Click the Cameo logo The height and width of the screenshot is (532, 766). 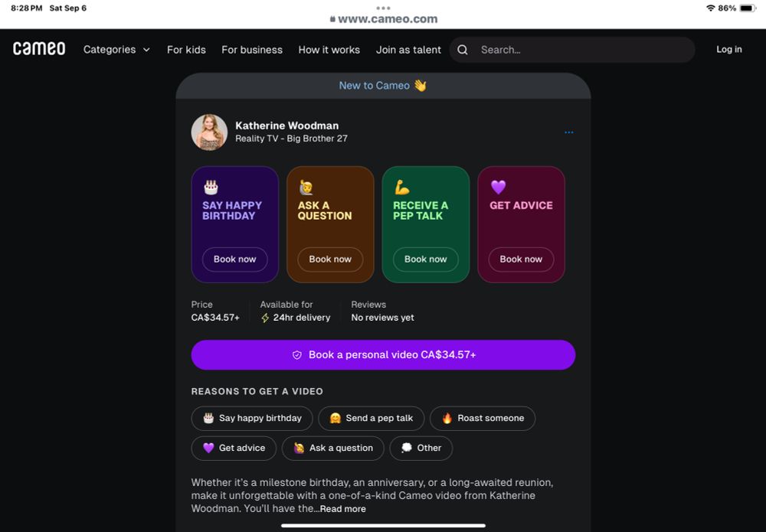[x=39, y=48]
